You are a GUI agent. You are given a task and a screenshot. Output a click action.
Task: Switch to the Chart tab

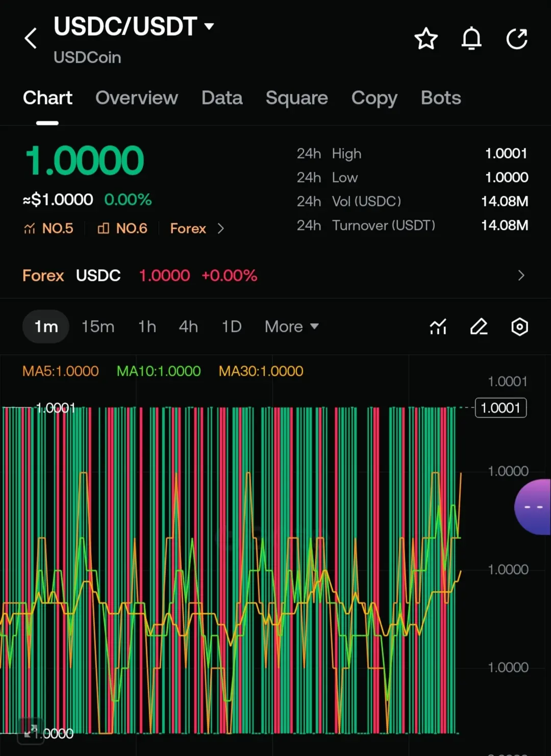[47, 98]
